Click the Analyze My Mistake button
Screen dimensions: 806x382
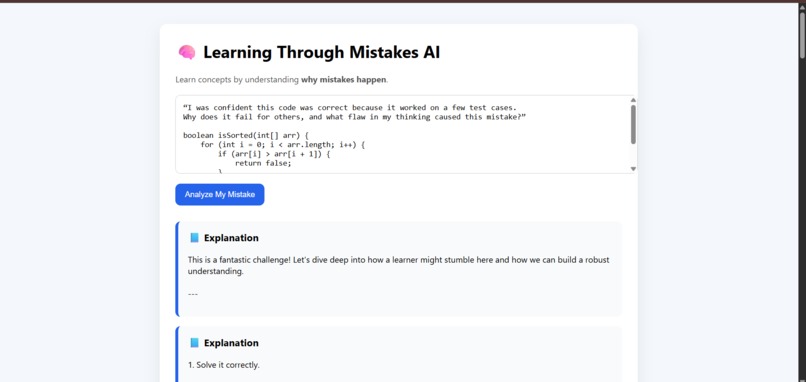pos(219,194)
